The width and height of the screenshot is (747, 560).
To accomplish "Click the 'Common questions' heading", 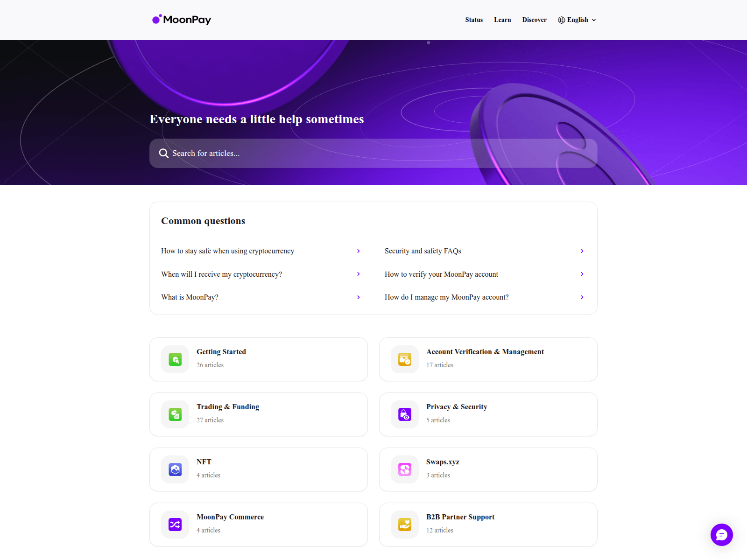I will (203, 221).
